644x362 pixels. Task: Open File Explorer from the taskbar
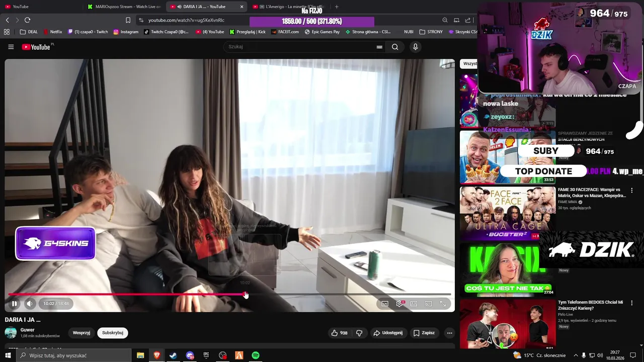(140, 355)
